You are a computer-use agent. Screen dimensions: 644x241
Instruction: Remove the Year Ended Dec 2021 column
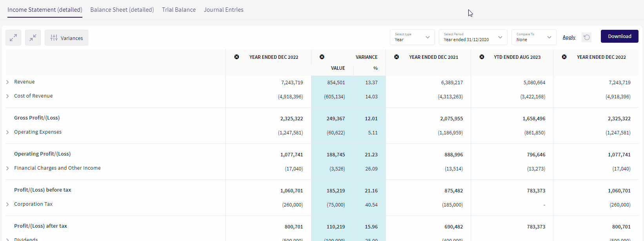pyautogui.click(x=397, y=57)
